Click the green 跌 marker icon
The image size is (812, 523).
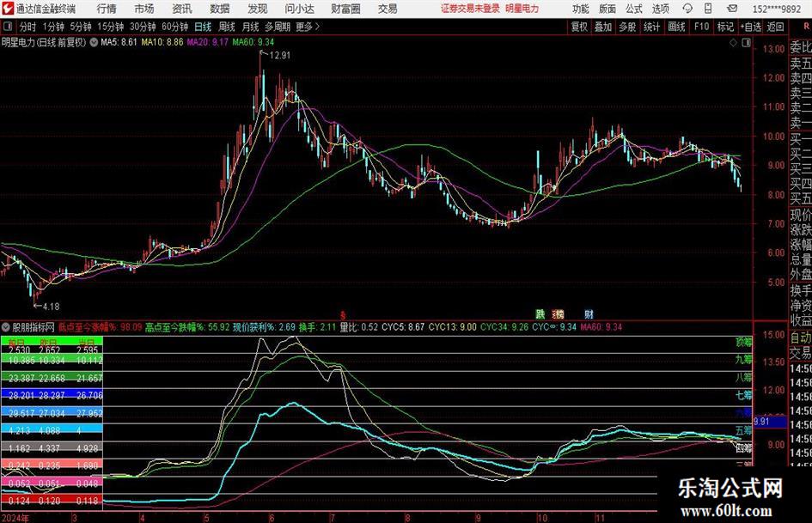pyautogui.click(x=540, y=314)
